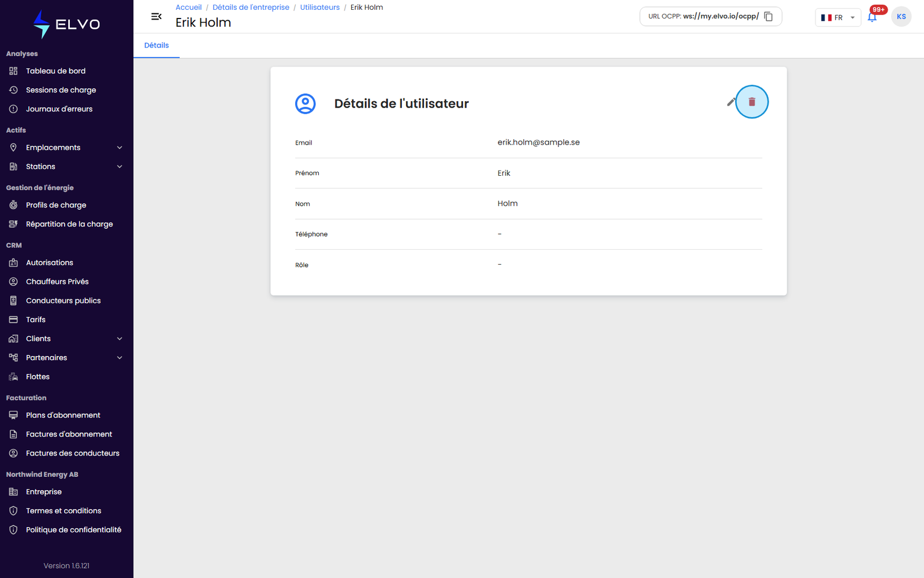Copy the OCPP URL to clipboard

coord(768,16)
